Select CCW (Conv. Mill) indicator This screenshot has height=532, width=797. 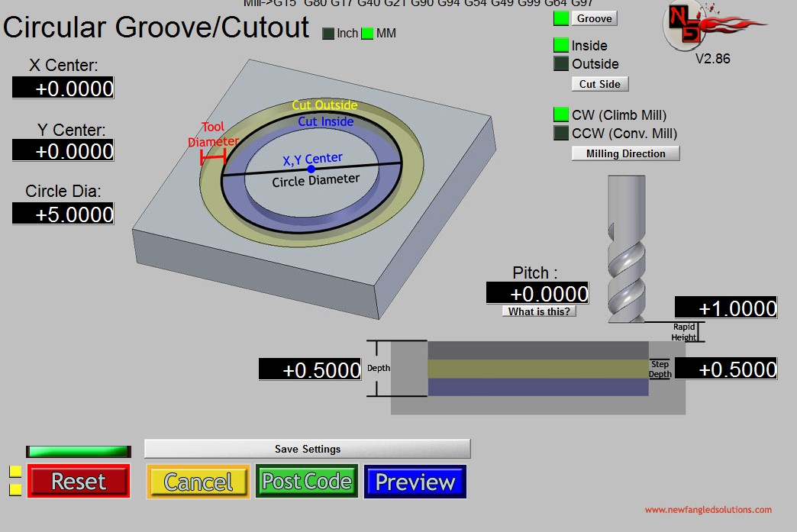(561, 134)
